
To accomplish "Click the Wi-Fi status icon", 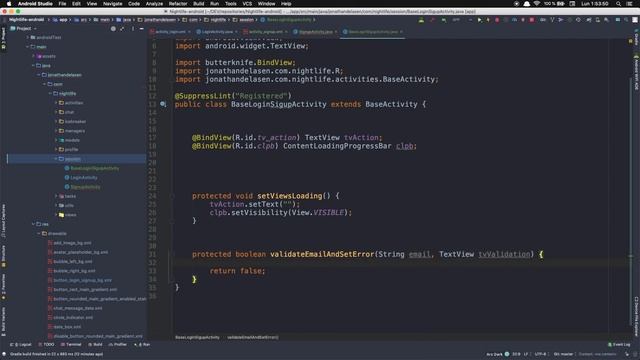I will [537, 4].
